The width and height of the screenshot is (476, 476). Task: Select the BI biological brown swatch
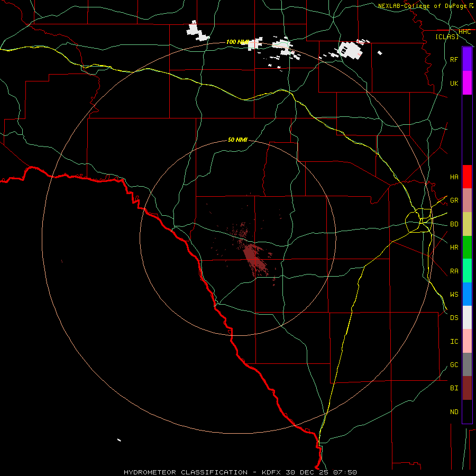tap(467, 388)
